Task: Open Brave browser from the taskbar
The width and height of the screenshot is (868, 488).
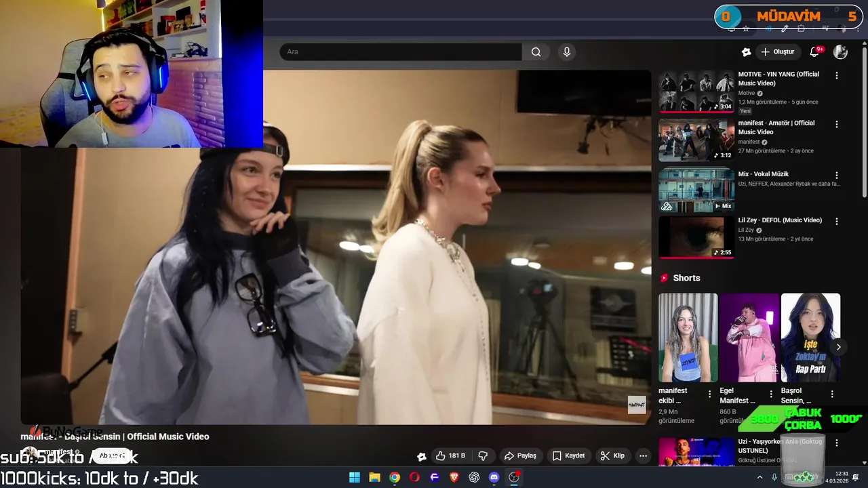Action: [x=454, y=477]
